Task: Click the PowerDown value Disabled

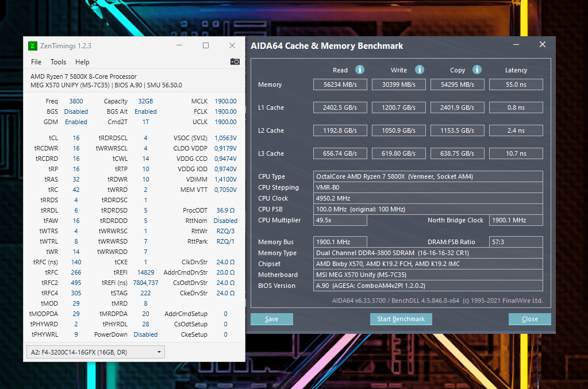Action: pyautogui.click(x=145, y=334)
